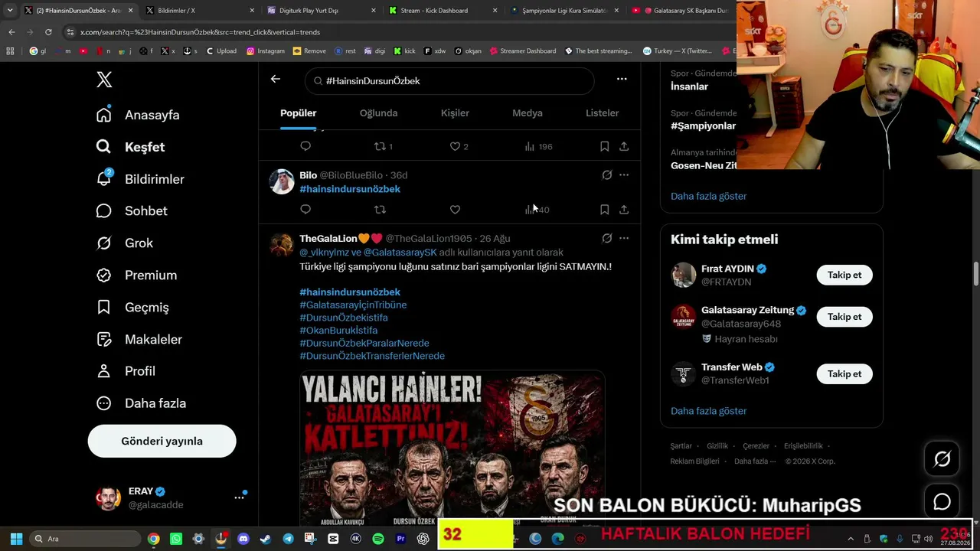View analytics of post with 196 views

pos(538,146)
